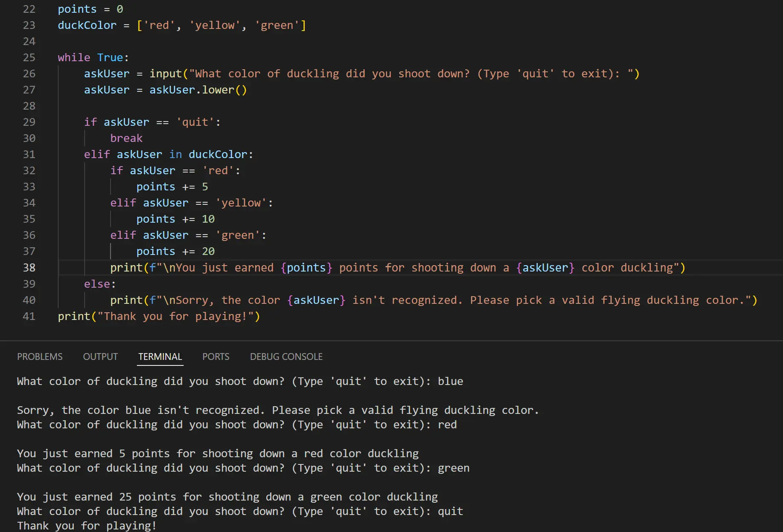
Task: Click line number 31 in the gutter
Action: point(29,154)
